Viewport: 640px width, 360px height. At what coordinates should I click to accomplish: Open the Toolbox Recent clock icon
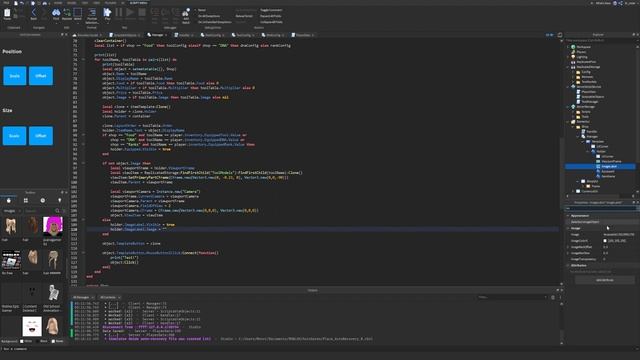(x=43, y=200)
